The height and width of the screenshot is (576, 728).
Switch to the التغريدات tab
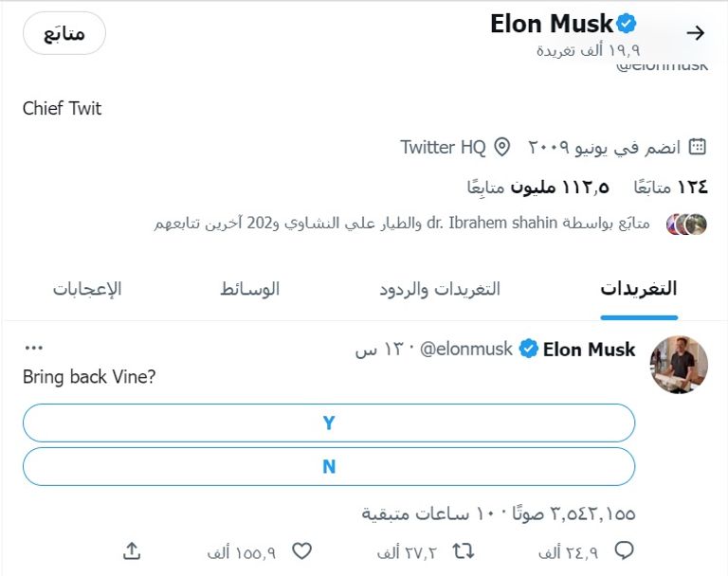coord(639,289)
